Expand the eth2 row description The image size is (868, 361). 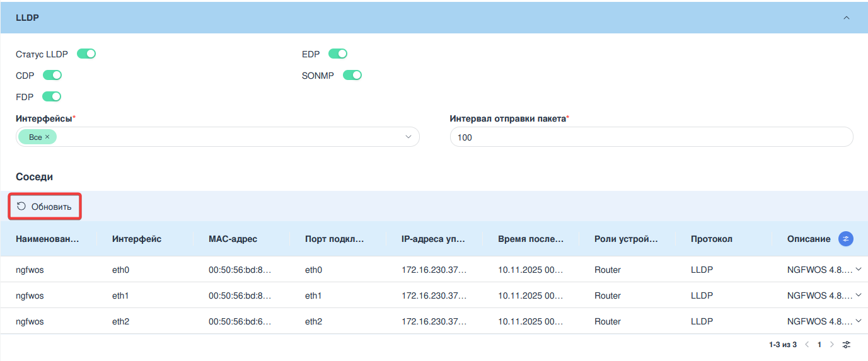tap(858, 321)
